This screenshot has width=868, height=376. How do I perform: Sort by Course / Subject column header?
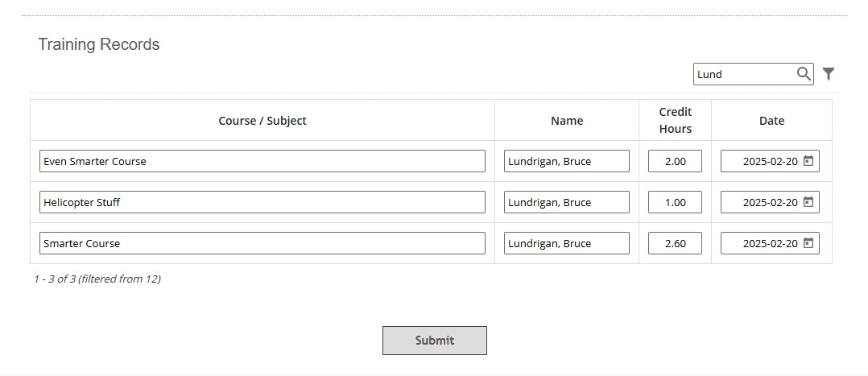(262, 121)
